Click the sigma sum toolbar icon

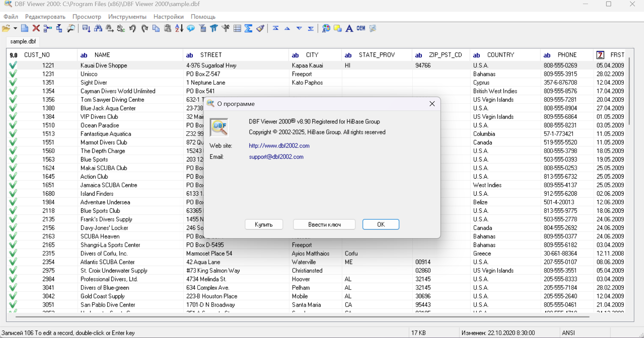[x=249, y=28]
